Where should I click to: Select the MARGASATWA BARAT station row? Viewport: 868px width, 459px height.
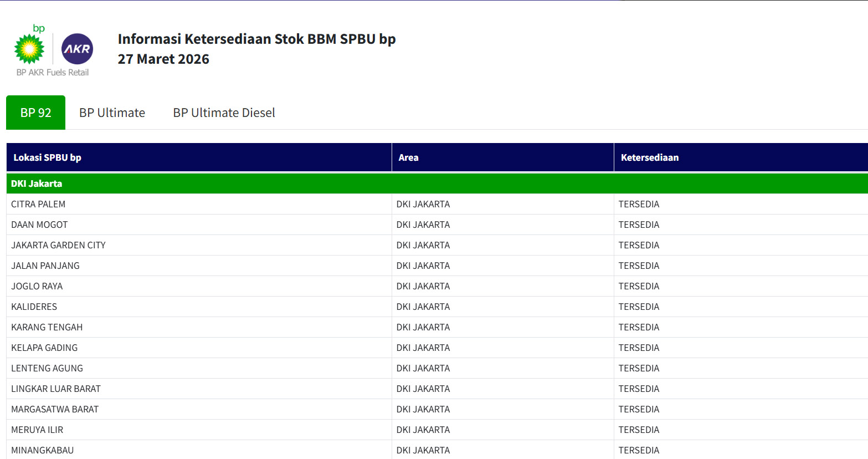55,410
